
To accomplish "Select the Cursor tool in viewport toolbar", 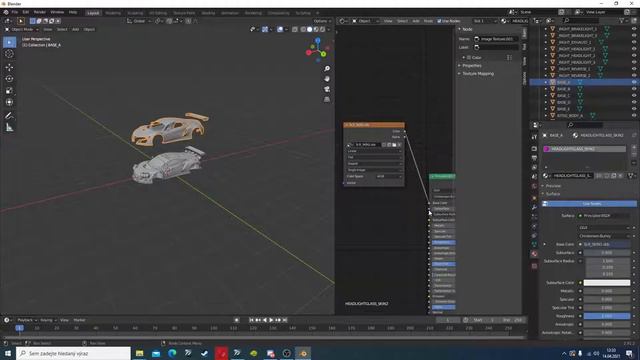I will 9,54.
